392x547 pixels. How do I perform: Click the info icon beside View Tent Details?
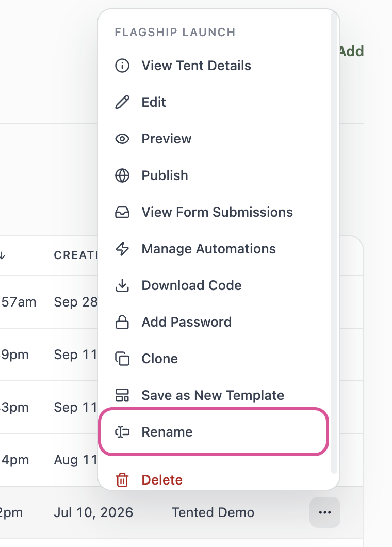tap(122, 66)
